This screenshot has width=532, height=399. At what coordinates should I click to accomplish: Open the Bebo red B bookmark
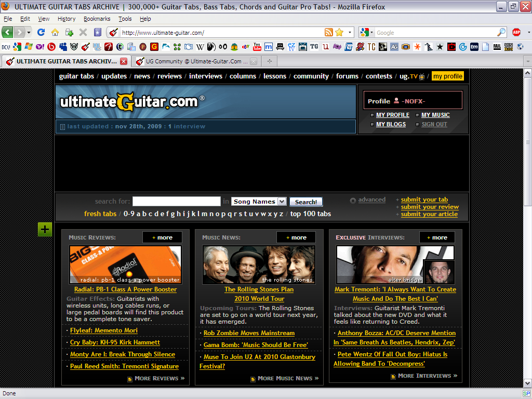51,47
